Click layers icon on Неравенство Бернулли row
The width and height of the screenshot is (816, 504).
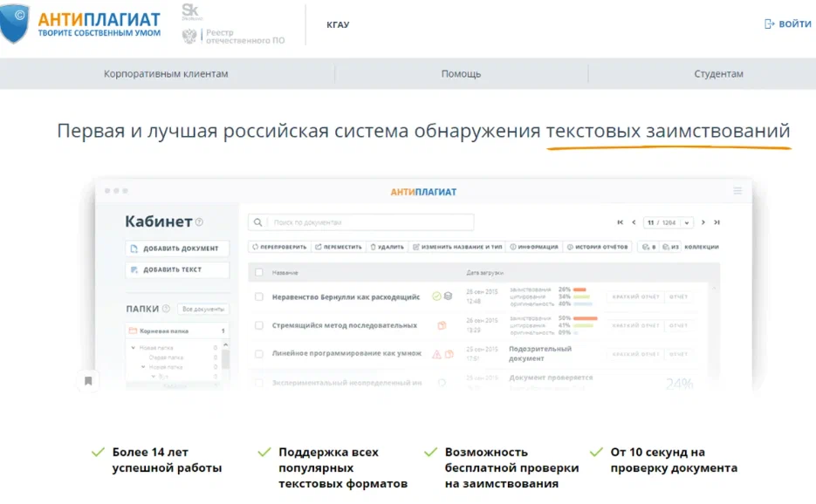coord(448,296)
